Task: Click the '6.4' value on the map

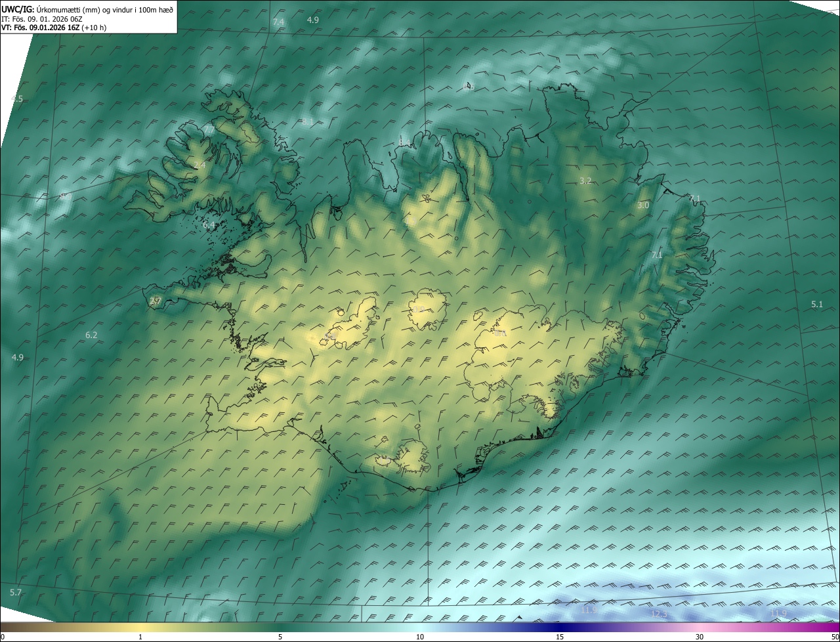Action: [x=209, y=225]
